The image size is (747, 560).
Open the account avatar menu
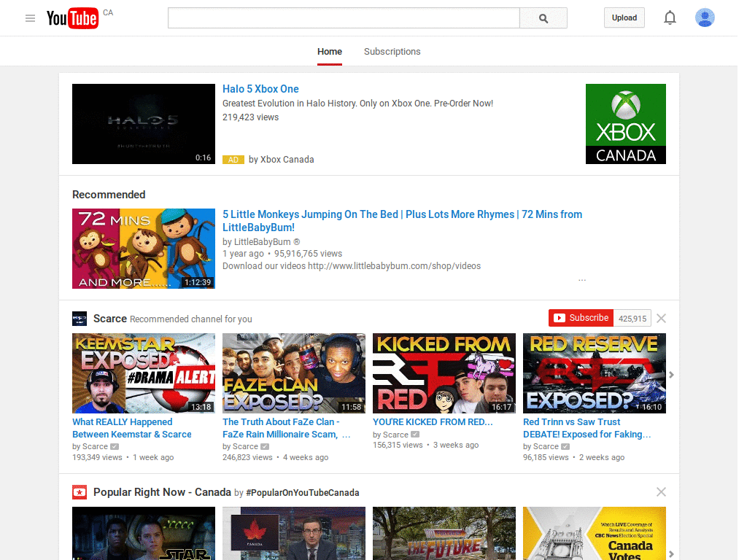(x=705, y=17)
